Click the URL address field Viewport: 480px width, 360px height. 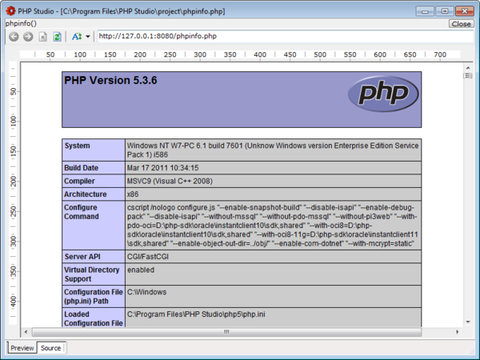tap(285, 36)
